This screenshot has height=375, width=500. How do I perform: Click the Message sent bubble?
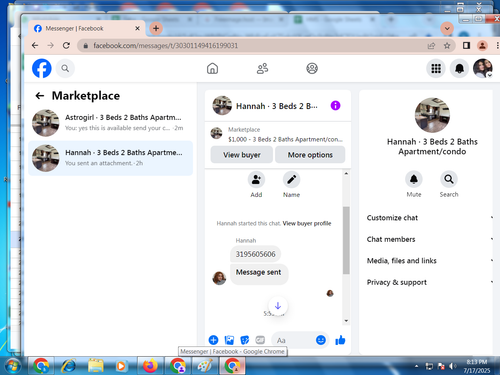[x=259, y=274]
